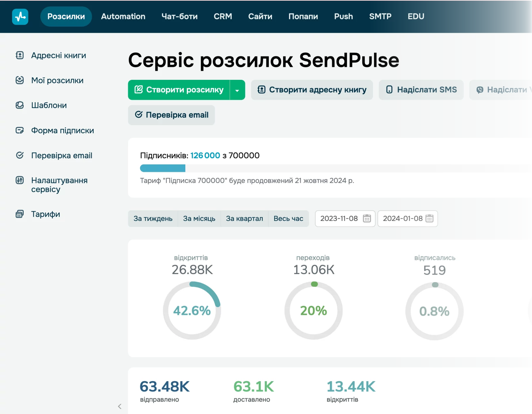Open the Чат-боти tab
Image resolution: width=532 pixels, height=414 pixels.
pos(179,17)
